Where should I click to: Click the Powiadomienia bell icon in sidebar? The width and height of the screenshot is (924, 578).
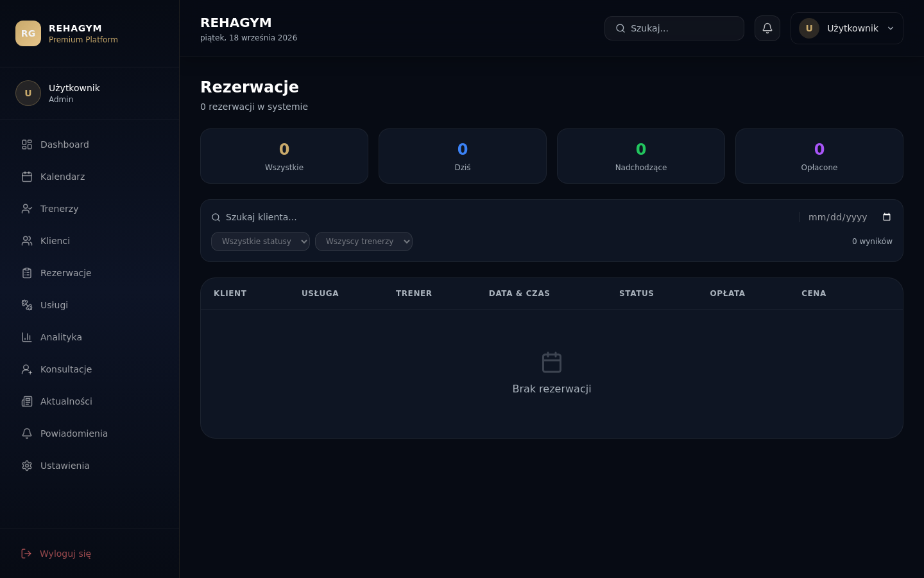(x=27, y=433)
